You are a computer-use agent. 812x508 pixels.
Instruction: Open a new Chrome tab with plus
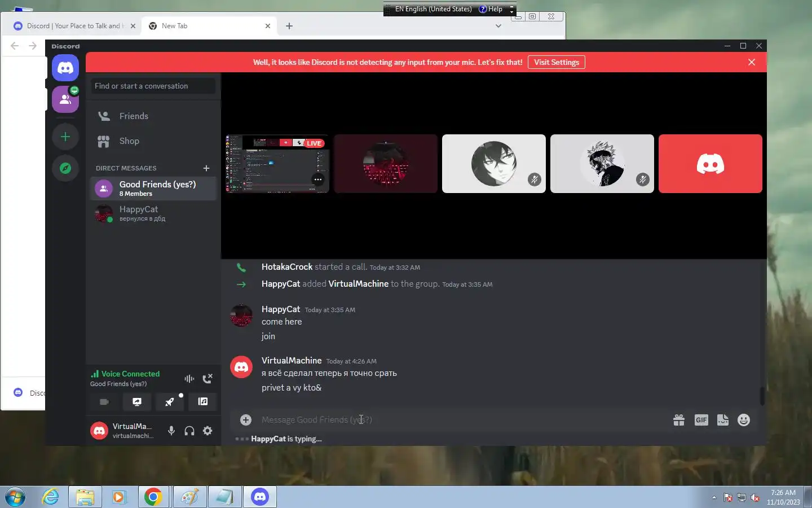[289, 26]
